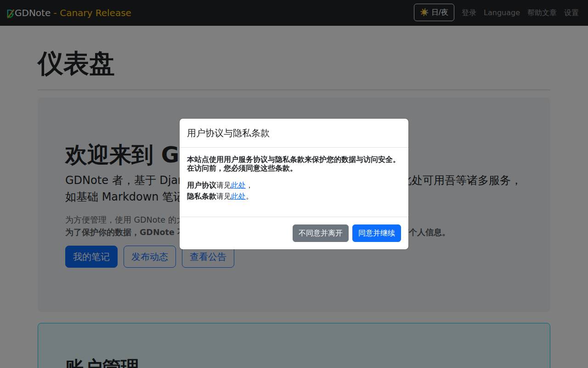
Task: Click the 查看公告 button
Action: coord(208,257)
